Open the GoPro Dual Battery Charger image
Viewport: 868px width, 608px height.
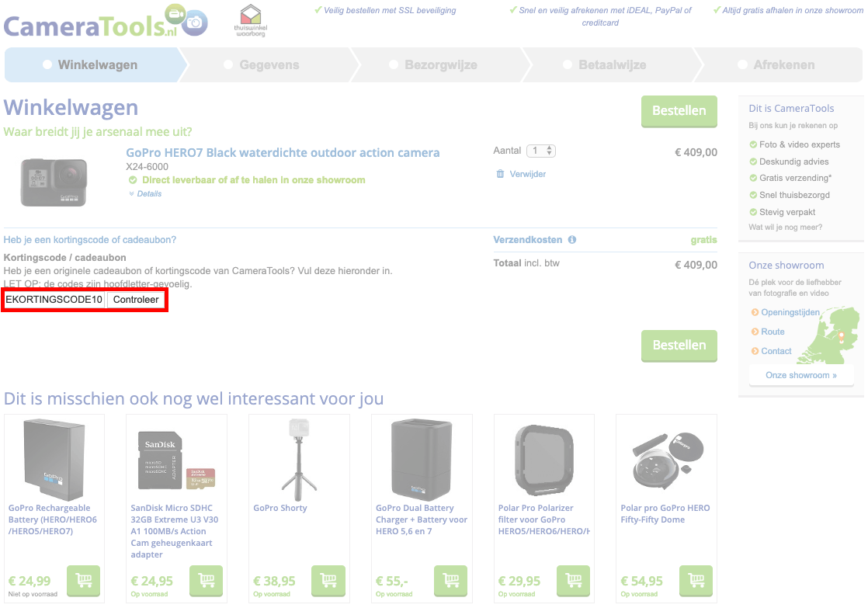(x=422, y=460)
